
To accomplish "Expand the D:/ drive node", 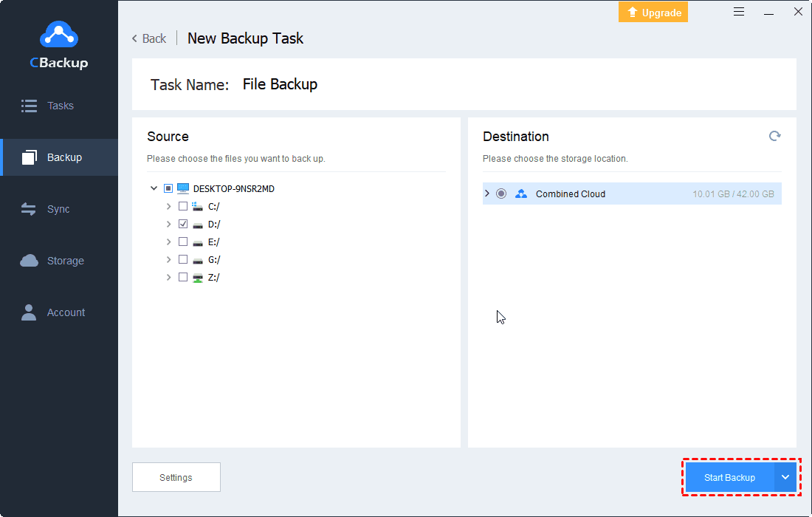I will (168, 224).
